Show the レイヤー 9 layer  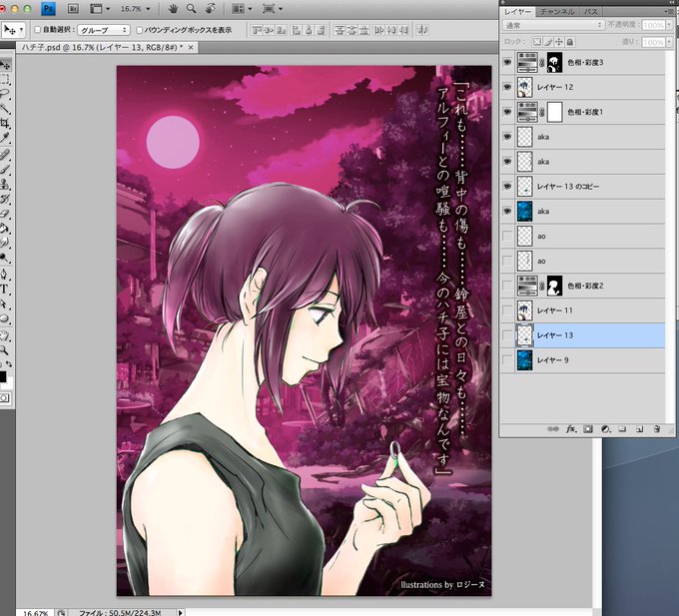(x=507, y=360)
